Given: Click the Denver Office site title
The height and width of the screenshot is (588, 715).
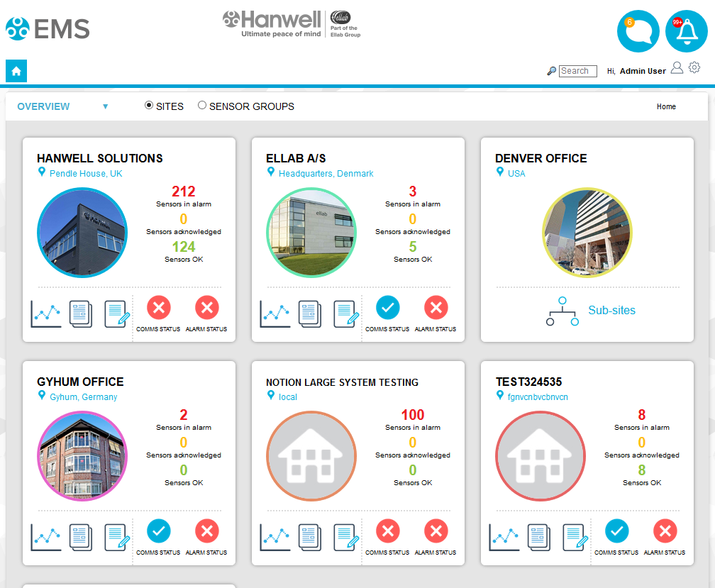Looking at the screenshot, I should click(541, 158).
